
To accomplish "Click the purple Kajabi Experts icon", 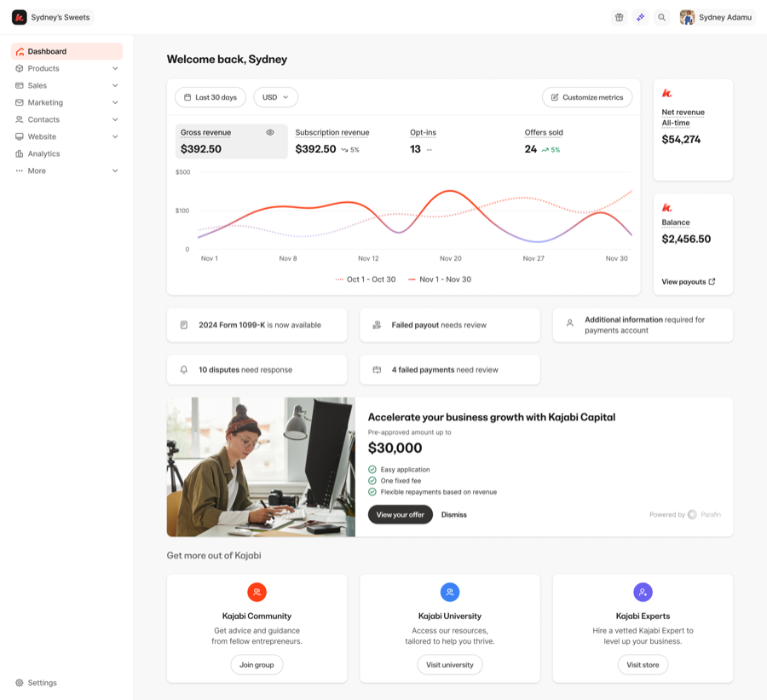I will pos(643,593).
